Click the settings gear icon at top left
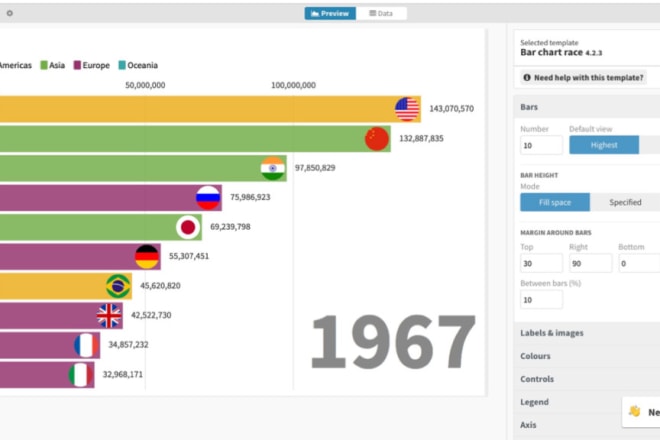 (x=10, y=13)
